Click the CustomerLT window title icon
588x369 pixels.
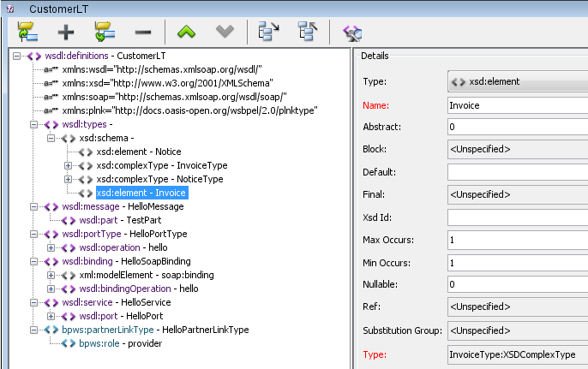click(10, 9)
